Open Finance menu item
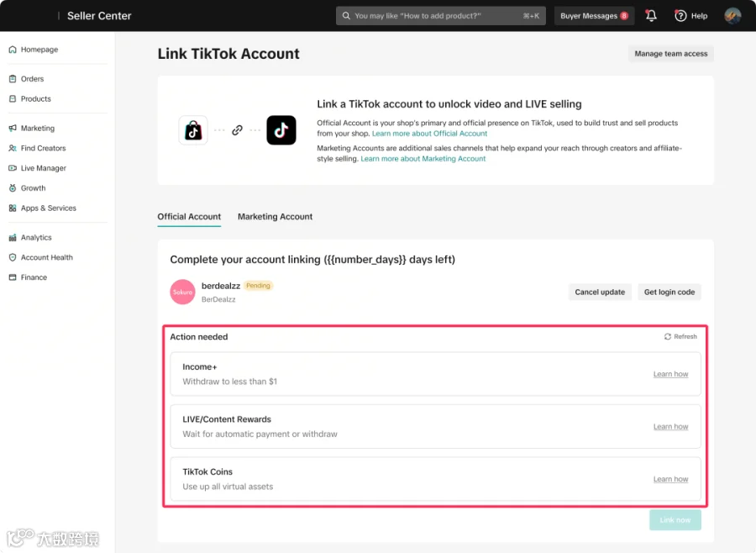Viewport: 756px width, 553px height. [x=34, y=277]
